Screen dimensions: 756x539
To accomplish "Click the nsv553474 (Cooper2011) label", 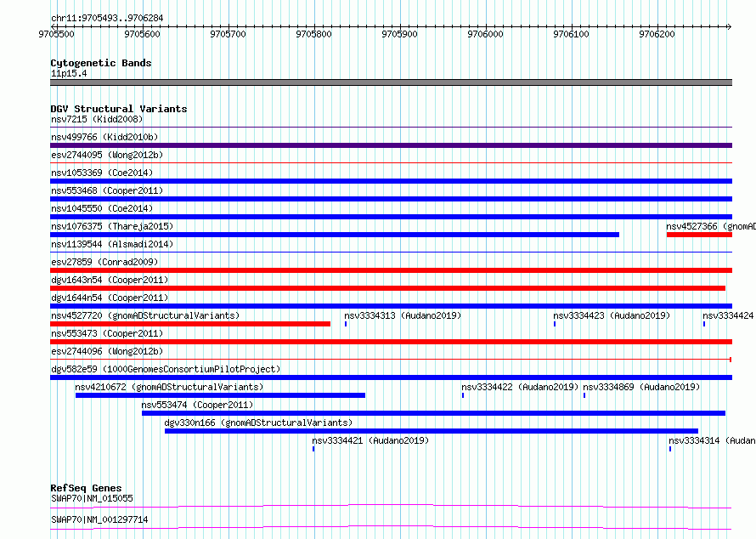I will [x=197, y=405].
